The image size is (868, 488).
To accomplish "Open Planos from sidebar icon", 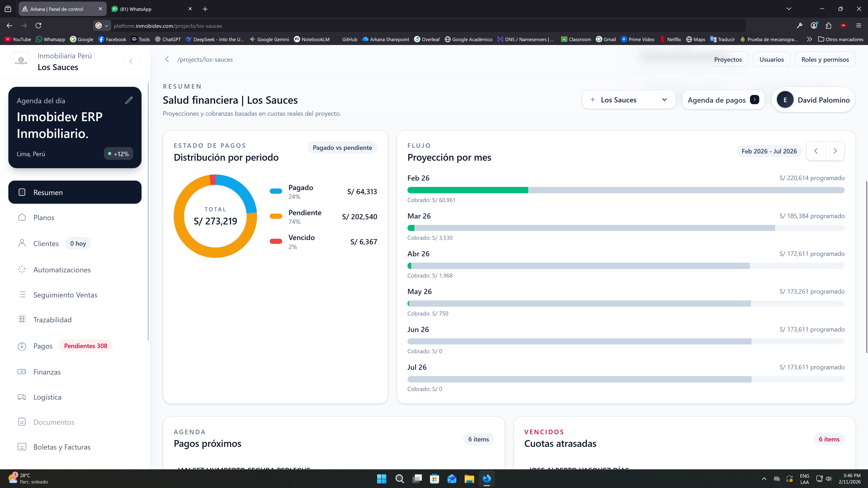I will (22, 218).
